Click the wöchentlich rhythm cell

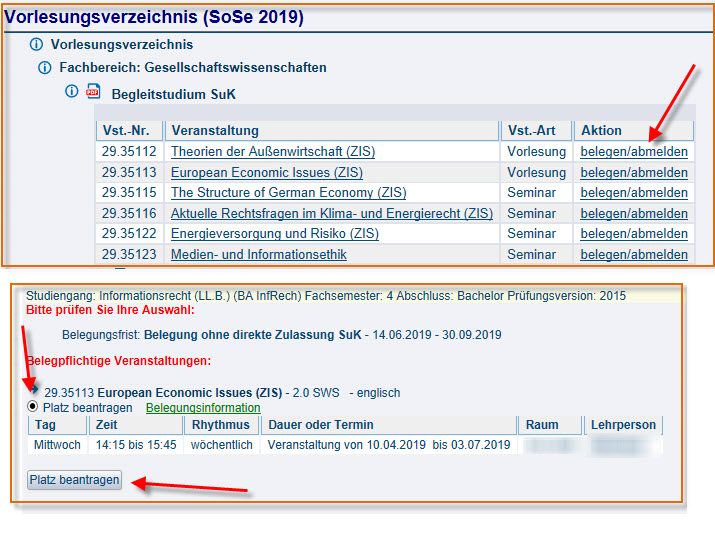[222, 445]
